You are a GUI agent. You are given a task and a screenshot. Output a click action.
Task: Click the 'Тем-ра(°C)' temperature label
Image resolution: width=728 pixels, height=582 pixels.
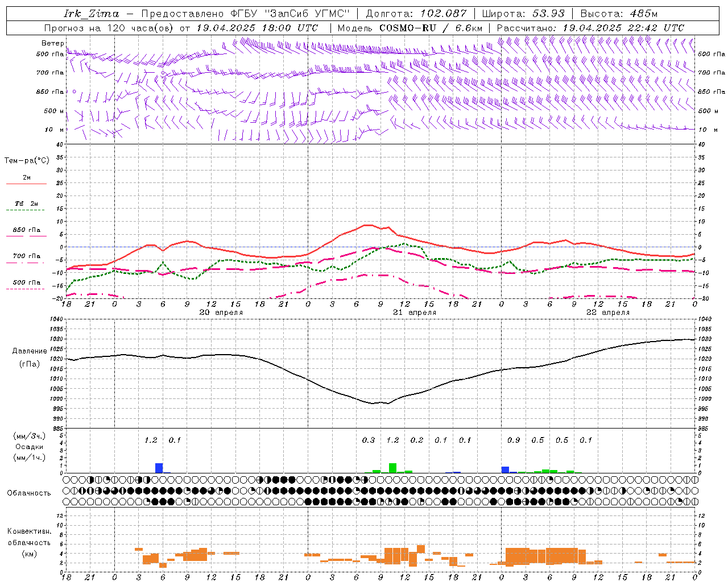click(x=27, y=161)
